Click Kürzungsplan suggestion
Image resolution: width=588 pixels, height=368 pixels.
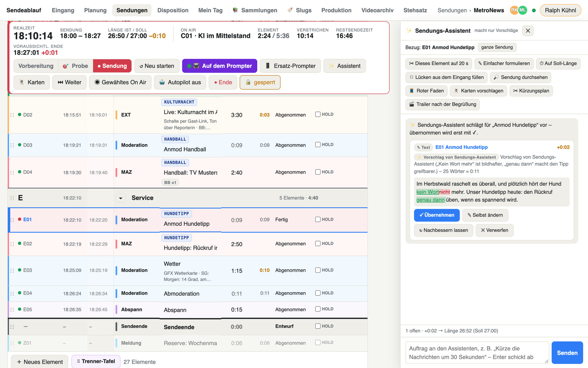point(531,91)
